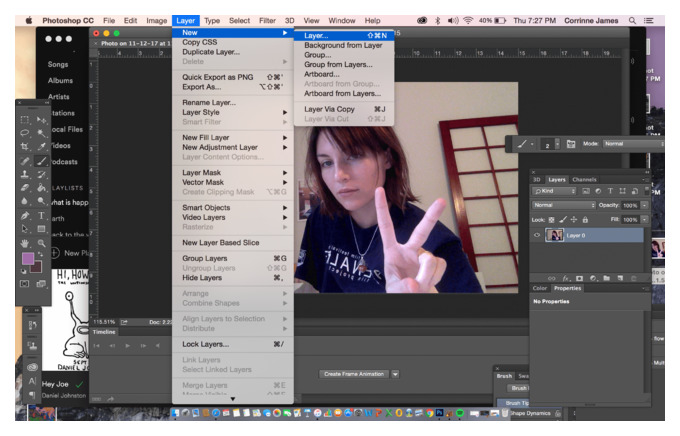Select the Hand tool
The height and width of the screenshot is (436, 680).
click(x=25, y=243)
